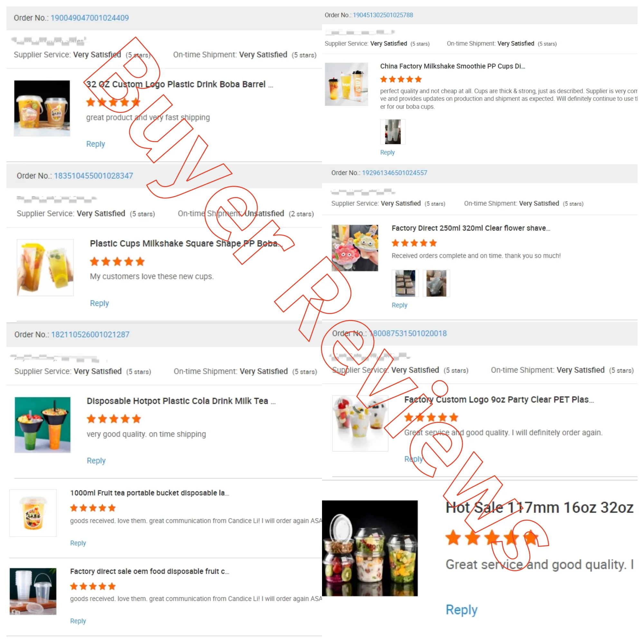The width and height of the screenshot is (644, 644).
Task: Open Factory direct sale oem fruit cup title
Action: point(149,571)
